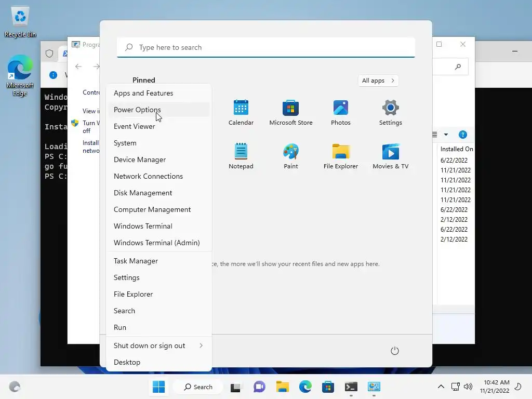Select Search in the context menu
Screen dimensions: 532x399
pos(158,311)
